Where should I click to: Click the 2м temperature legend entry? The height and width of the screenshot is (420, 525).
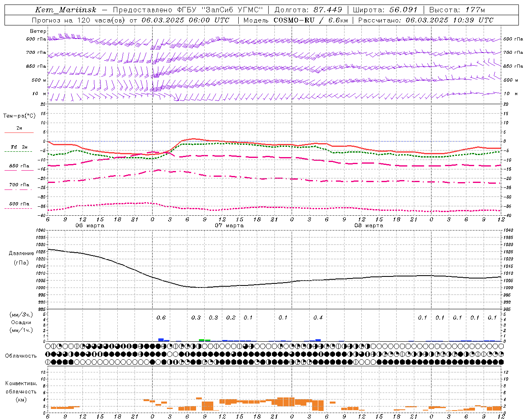(19, 130)
